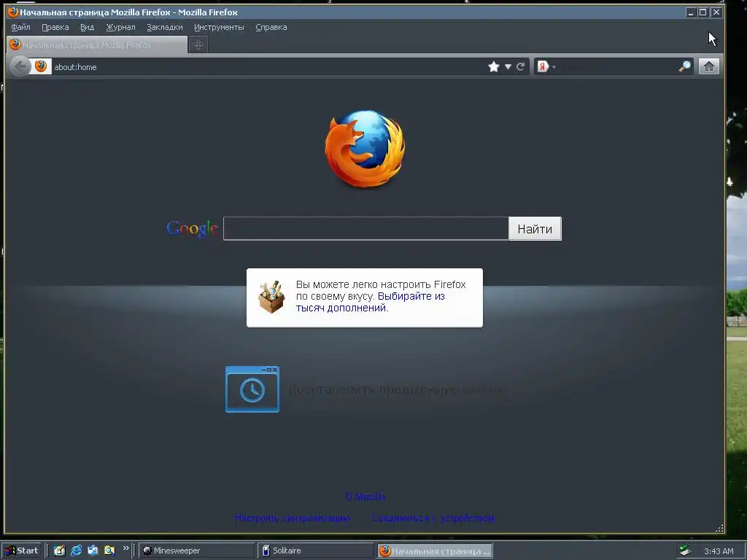Screen dimensions: 747x560
Task: Open the Выбирайте из тысяч дополнений link
Action: 370,302
